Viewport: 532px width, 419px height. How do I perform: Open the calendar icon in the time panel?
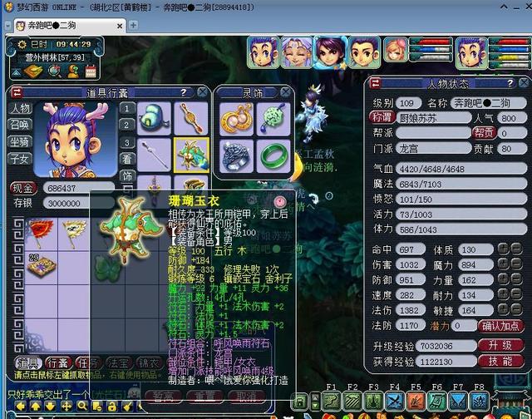tap(91, 71)
